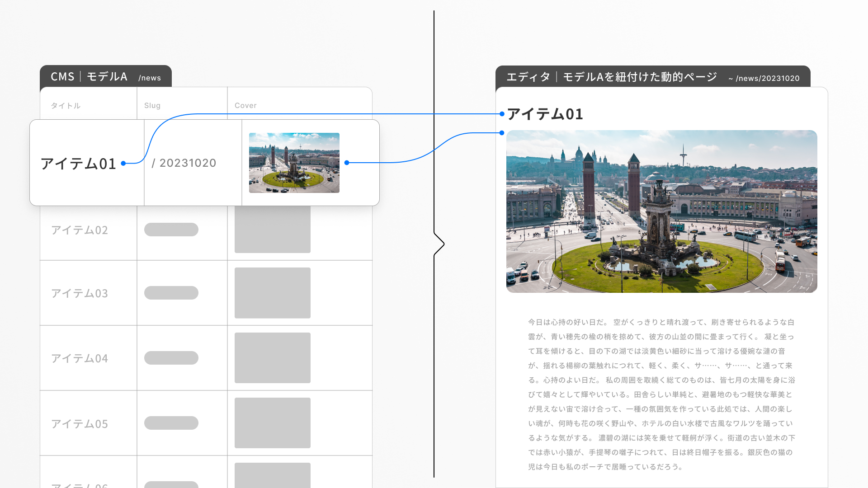Select the アイテム02 row title
The image size is (868, 488).
click(x=80, y=230)
